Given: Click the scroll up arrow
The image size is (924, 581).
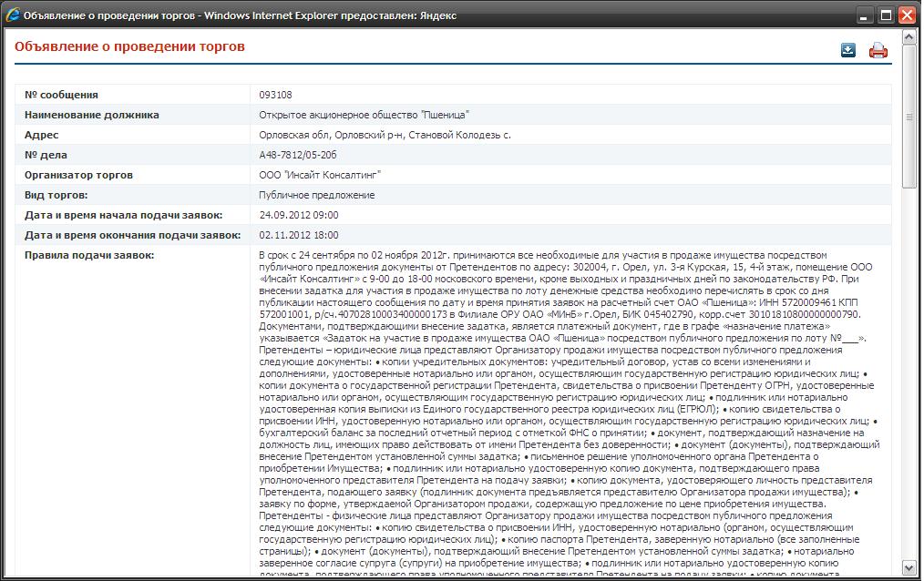Looking at the screenshot, I should click(909, 37).
